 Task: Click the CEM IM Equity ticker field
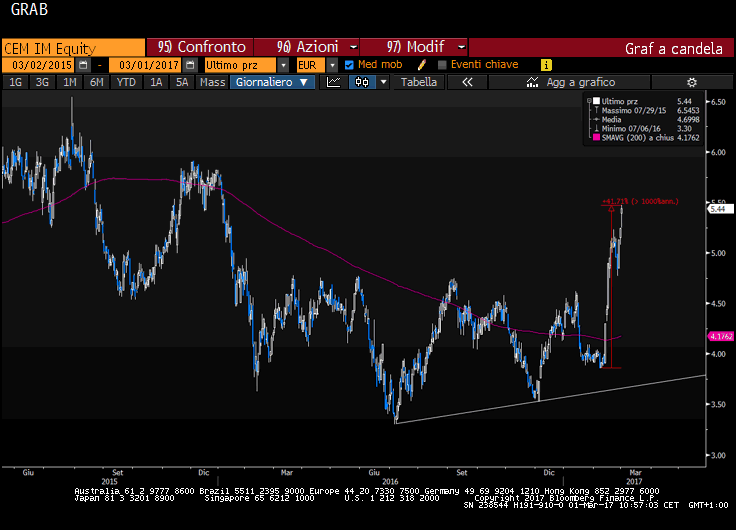click(73, 48)
